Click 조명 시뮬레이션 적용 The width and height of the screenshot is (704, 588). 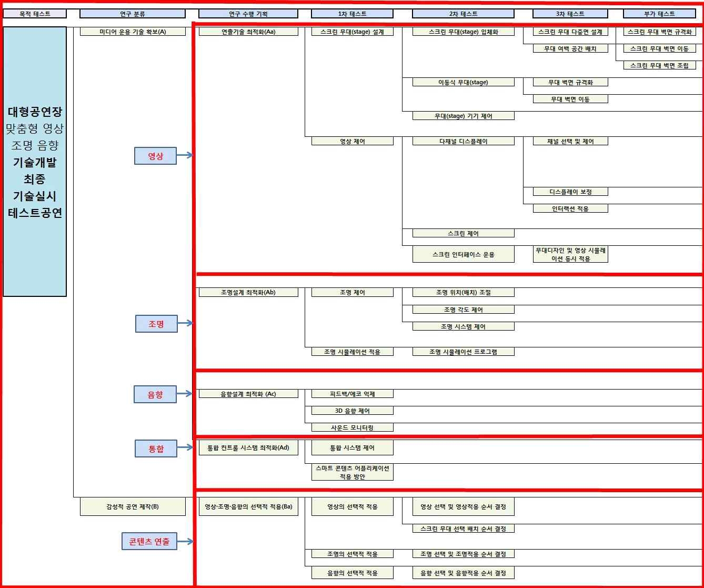click(352, 352)
